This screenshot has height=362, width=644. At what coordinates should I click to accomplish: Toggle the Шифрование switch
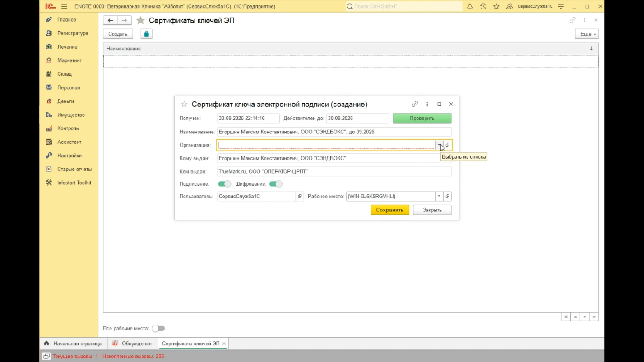pyautogui.click(x=276, y=184)
